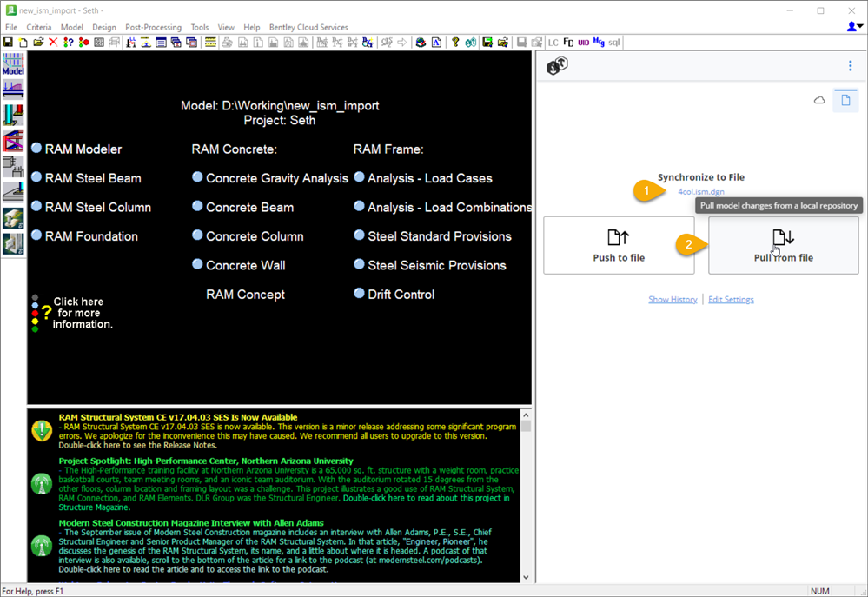The image size is (868, 597).
Task: Click the RAM Concept label
Action: (245, 295)
